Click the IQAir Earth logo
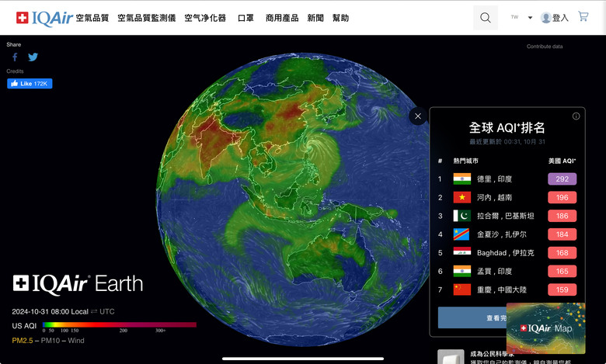 tap(78, 284)
